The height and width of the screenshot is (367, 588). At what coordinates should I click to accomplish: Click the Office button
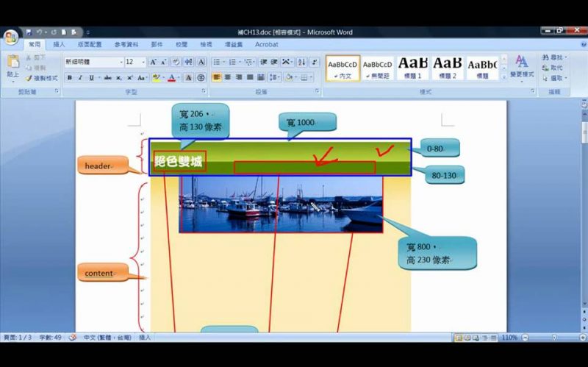point(10,38)
